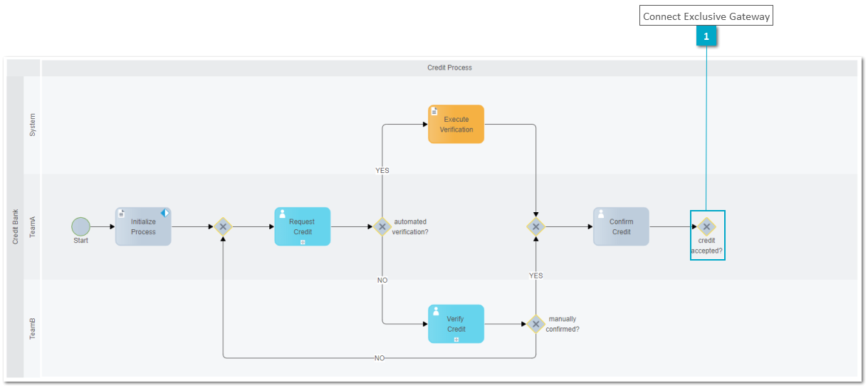This screenshot has height=388, width=868.
Task: Select the TeamA lane label
Action: tap(33, 226)
